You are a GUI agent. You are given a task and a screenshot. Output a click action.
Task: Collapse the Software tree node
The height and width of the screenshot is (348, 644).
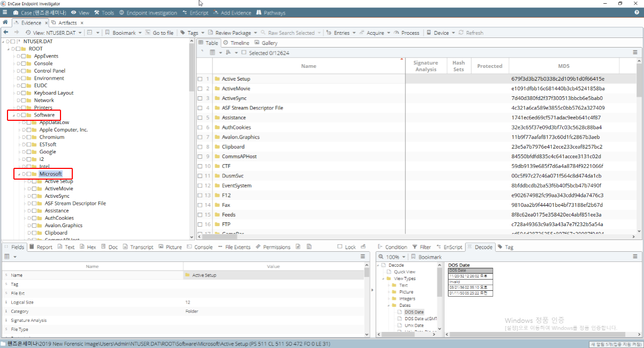[x=13, y=115]
